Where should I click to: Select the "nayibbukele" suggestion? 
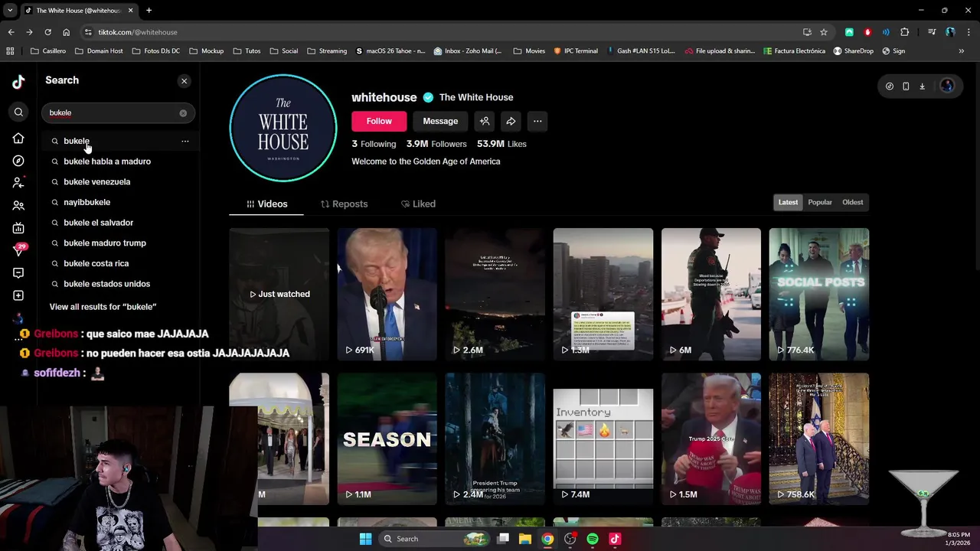coord(87,202)
